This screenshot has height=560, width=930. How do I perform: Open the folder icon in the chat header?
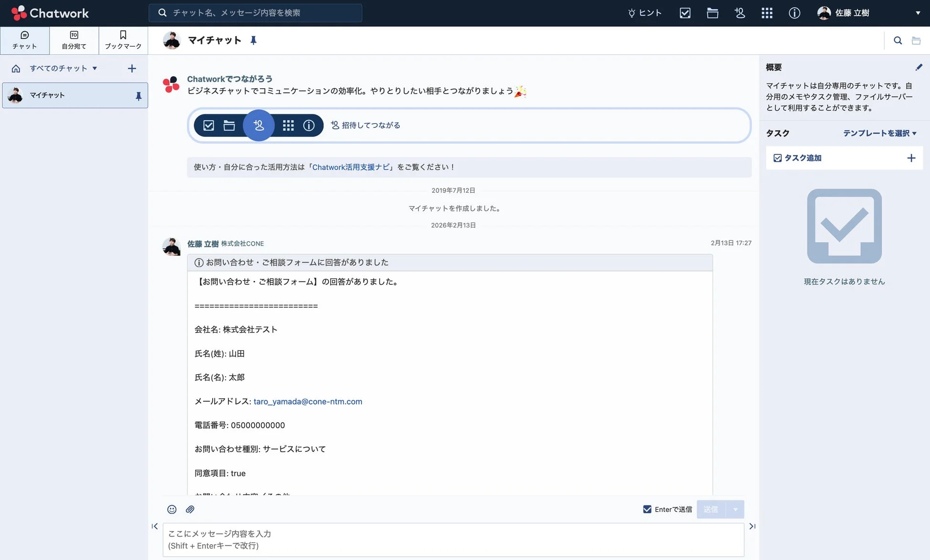coord(916,41)
